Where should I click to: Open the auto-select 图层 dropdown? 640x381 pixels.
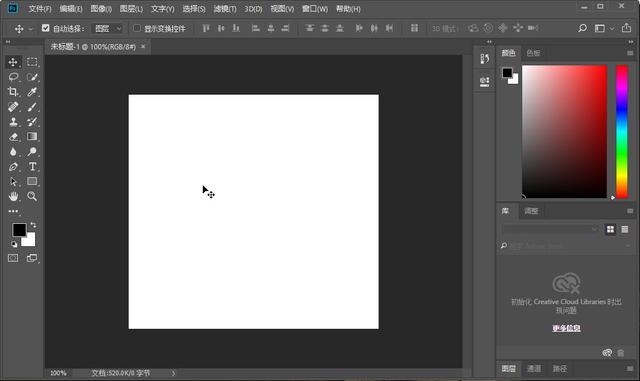pos(107,29)
